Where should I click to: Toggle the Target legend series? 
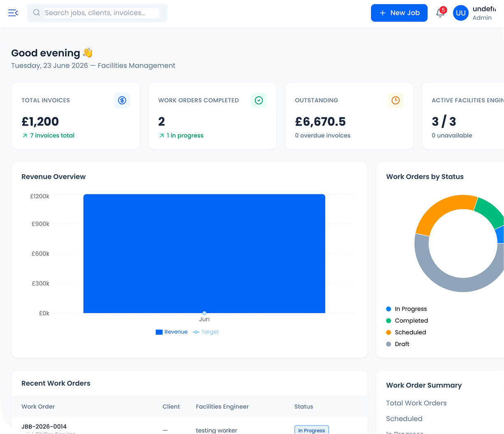(x=206, y=332)
